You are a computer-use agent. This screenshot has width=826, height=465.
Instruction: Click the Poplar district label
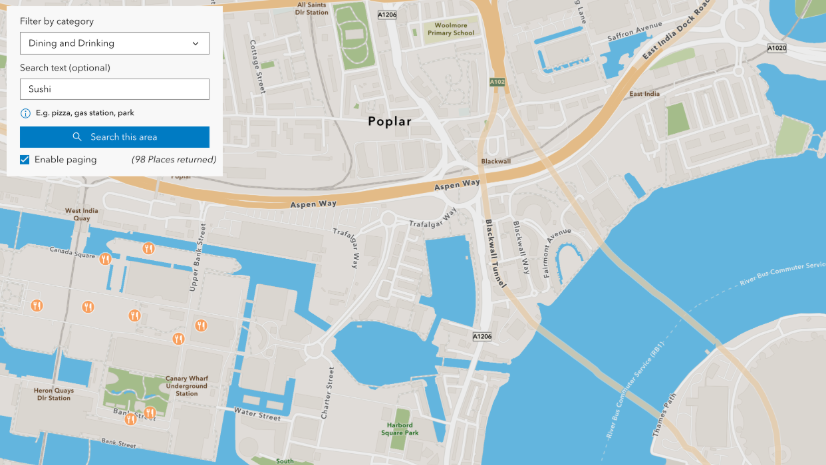(389, 122)
